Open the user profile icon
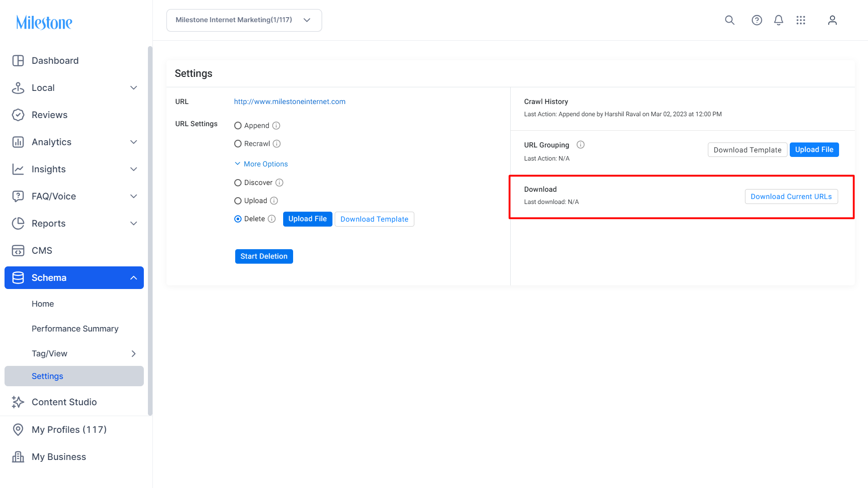868x488 pixels. coord(832,20)
